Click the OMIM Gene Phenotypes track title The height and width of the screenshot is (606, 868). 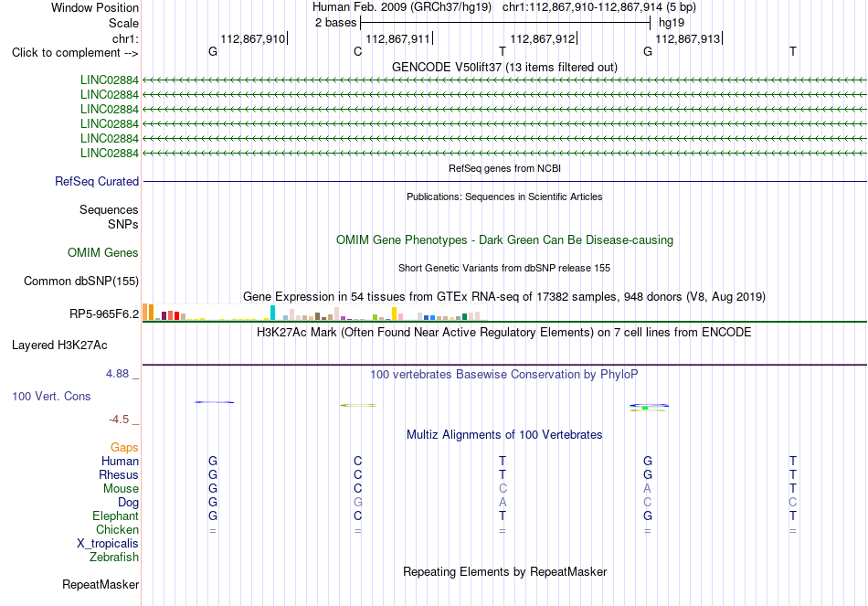504,239
